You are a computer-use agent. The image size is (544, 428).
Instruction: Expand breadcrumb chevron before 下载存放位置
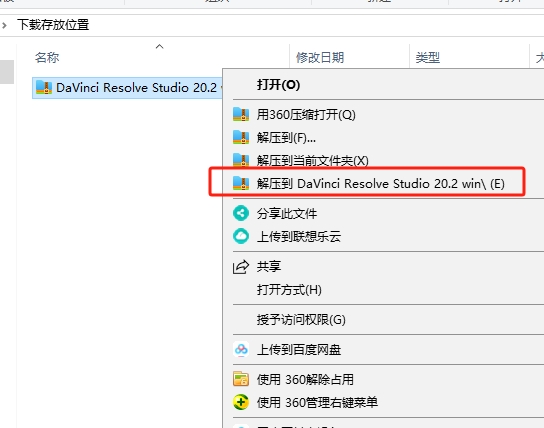[x=4, y=25]
